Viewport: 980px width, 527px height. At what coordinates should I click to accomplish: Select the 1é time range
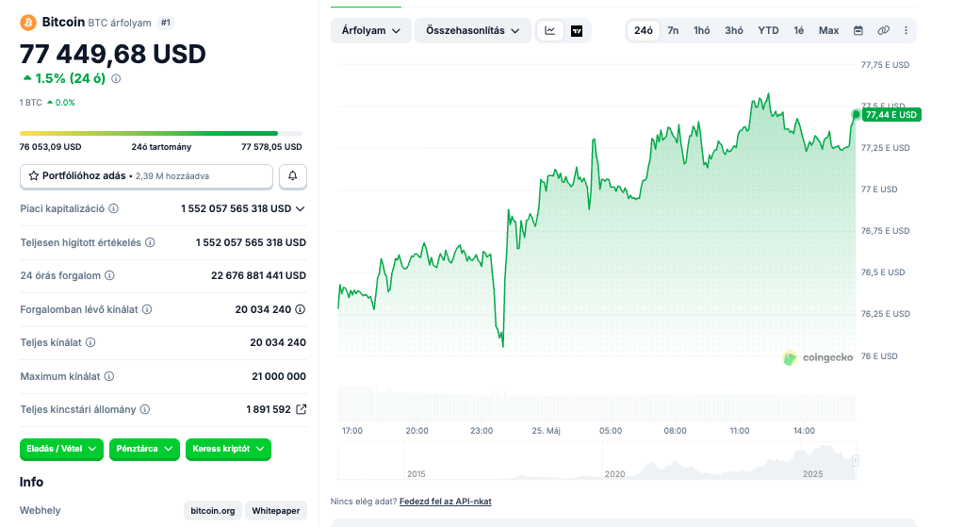(x=799, y=30)
